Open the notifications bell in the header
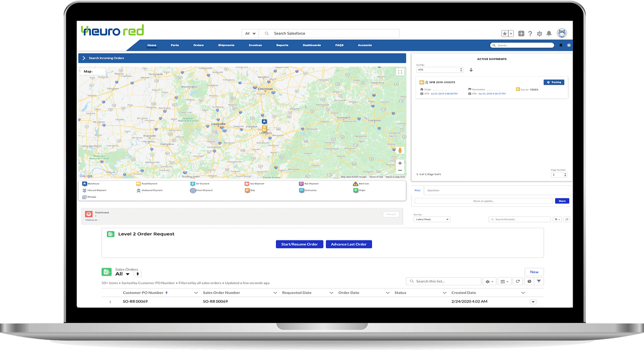This screenshot has height=350, width=644. [x=549, y=34]
